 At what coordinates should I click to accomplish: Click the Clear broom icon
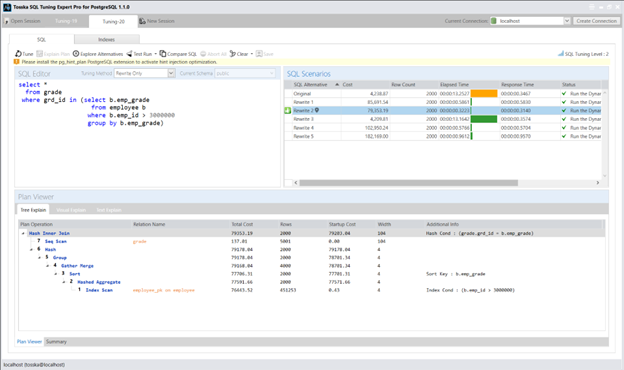(x=232, y=53)
